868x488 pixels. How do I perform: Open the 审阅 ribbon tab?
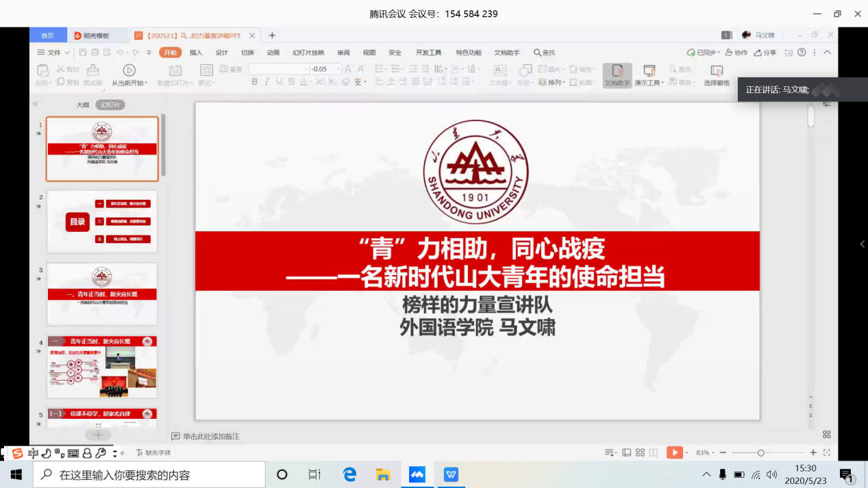pyautogui.click(x=344, y=53)
